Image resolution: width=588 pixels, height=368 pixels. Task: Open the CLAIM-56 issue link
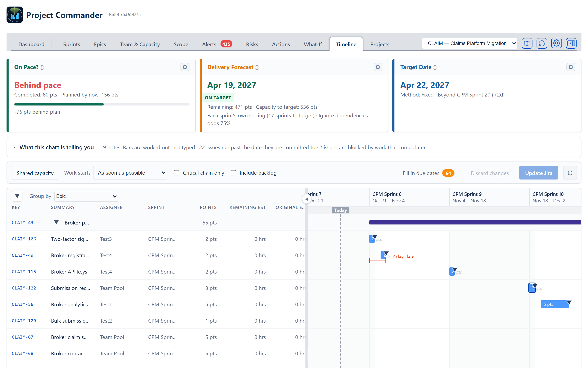[x=22, y=304]
